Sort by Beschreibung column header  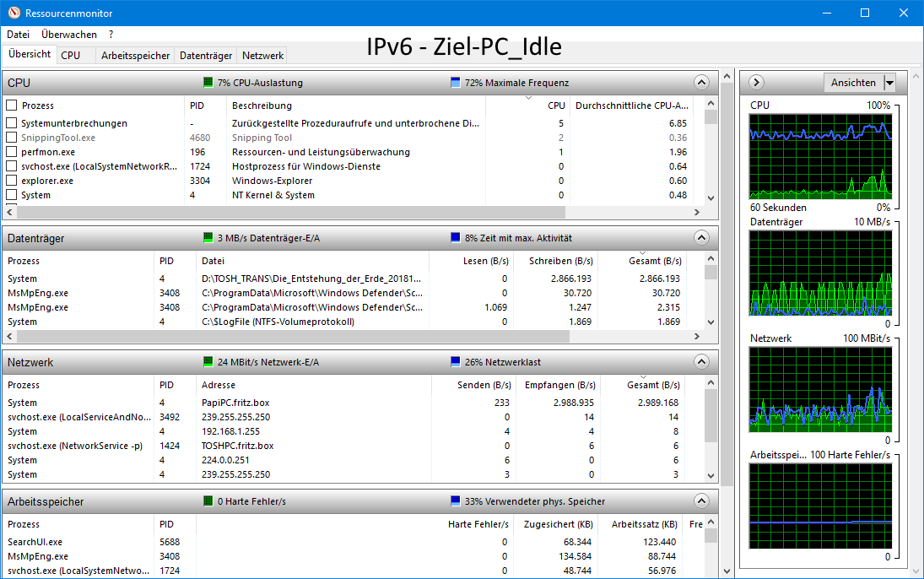(x=356, y=106)
